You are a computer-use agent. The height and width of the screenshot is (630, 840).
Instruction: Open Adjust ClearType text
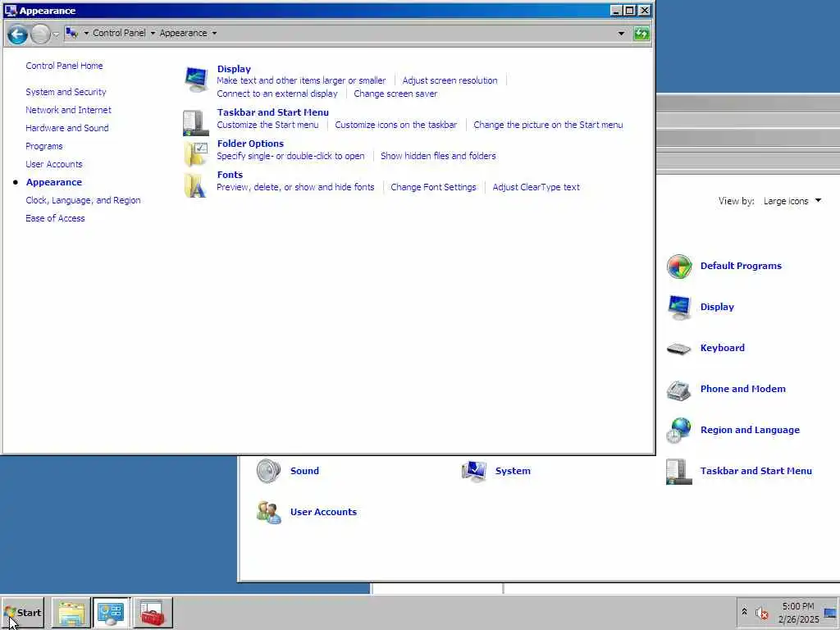(536, 187)
